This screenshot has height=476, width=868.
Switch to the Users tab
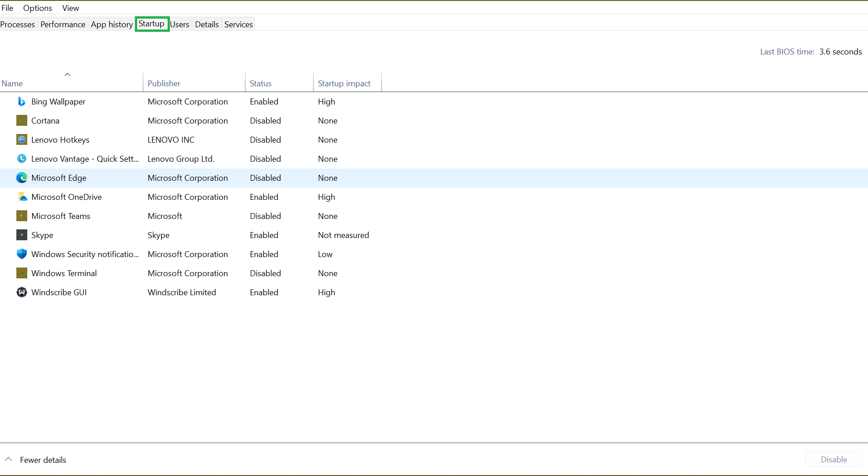click(x=180, y=24)
